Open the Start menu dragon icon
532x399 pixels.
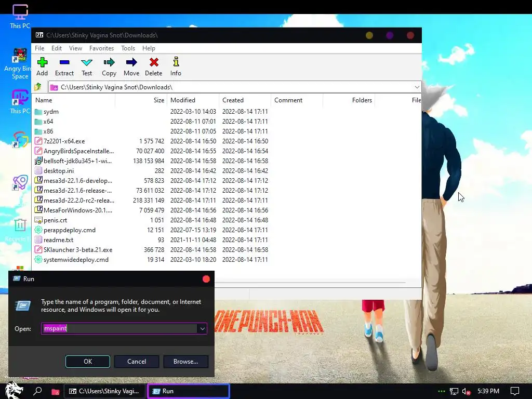(14, 391)
